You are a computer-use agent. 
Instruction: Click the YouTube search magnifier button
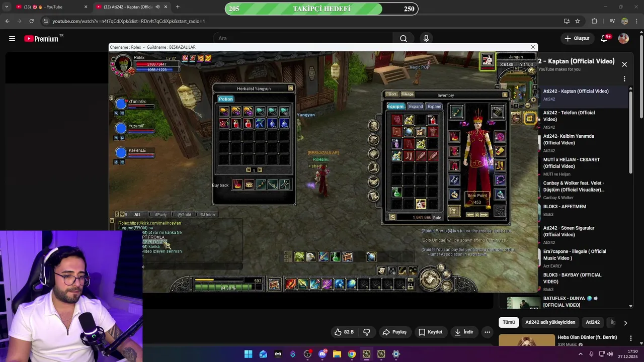[403, 38]
